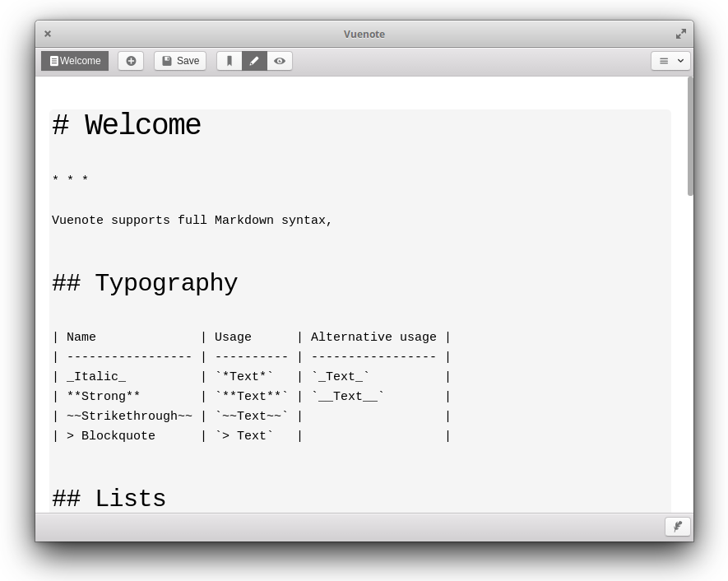Screen dimensions: 728x581
Task: Open the Welcome note tab
Action: pos(75,61)
